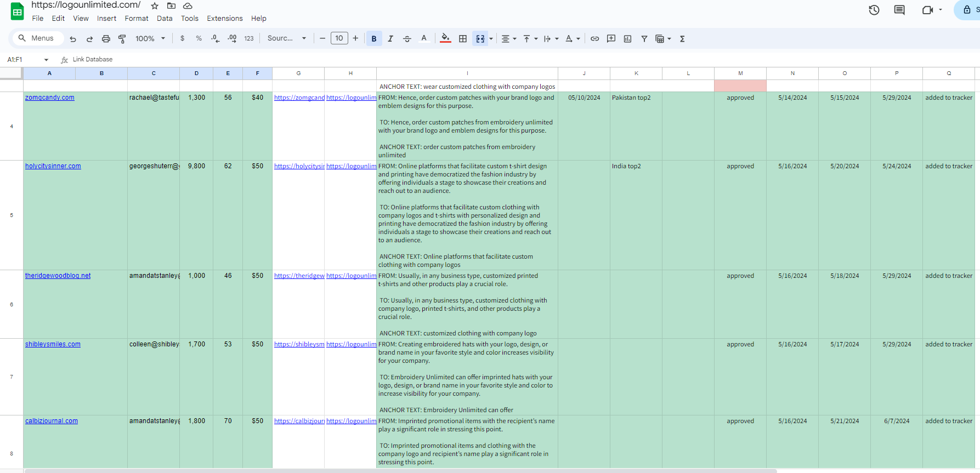Viewport: 980px width, 473px height.
Task: Open the theridgewoodblog.net link
Action: 58,276
